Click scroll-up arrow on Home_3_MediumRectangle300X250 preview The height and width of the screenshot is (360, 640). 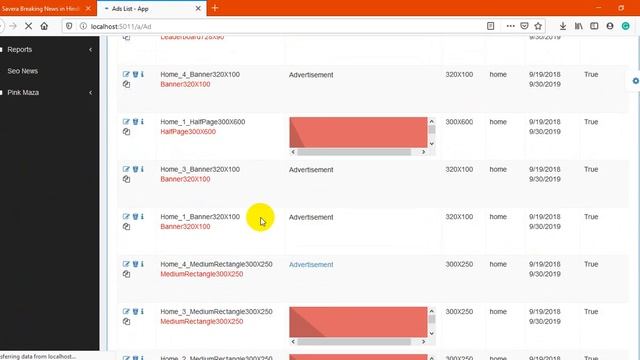click(431, 311)
